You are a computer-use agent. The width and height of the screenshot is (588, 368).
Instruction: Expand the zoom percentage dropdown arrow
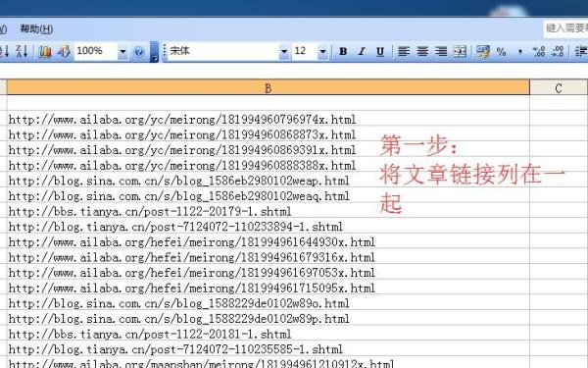[x=122, y=51]
